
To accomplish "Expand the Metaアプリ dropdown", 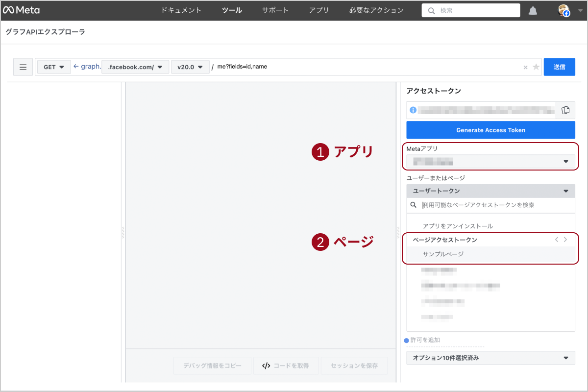I will 490,161.
